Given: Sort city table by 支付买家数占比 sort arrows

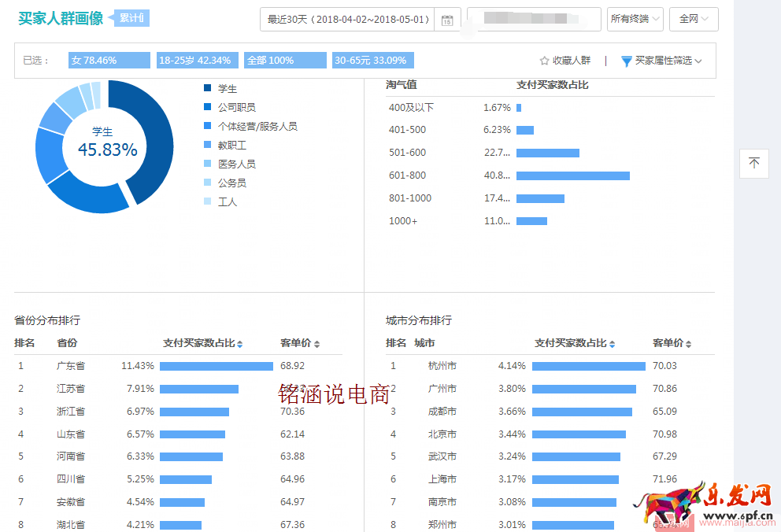Looking at the screenshot, I should pos(612,344).
